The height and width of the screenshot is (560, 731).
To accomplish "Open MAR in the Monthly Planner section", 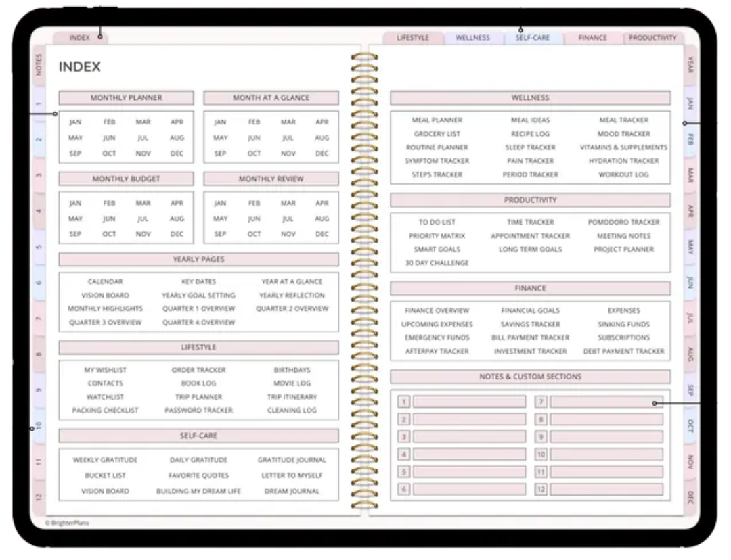I will pyautogui.click(x=143, y=122).
